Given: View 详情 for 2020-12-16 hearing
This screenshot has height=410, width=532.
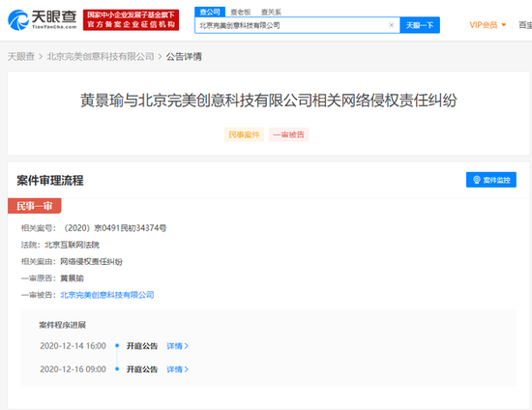Looking at the screenshot, I should coord(177,369).
